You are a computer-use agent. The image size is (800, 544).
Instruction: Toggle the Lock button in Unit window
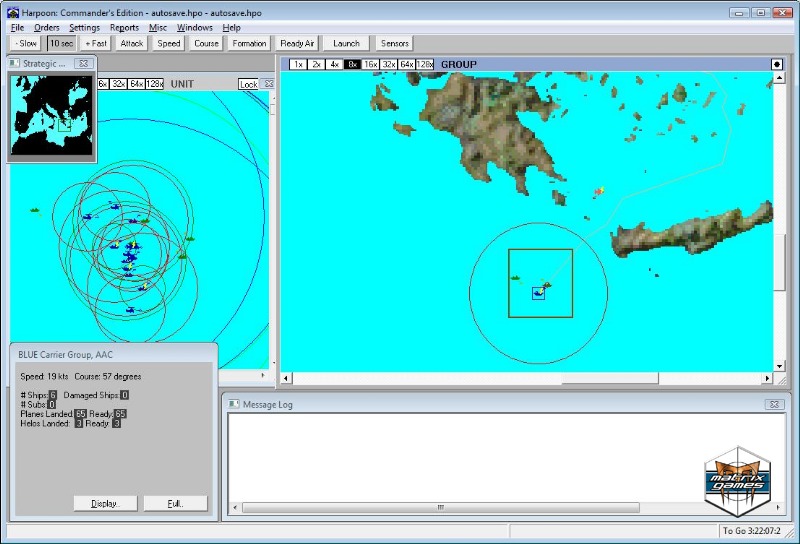click(248, 84)
